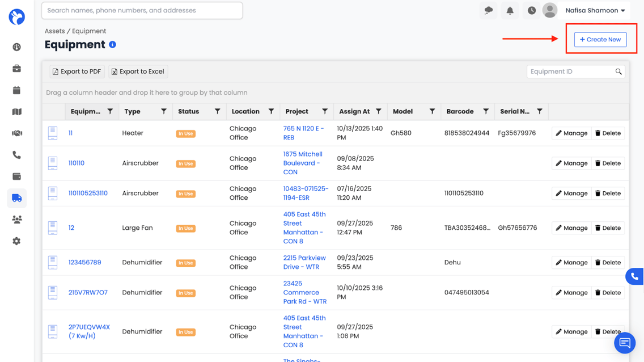Filter the Location column
Image resolution: width=644 pixels, height=362 pixels.
[271, 111]
